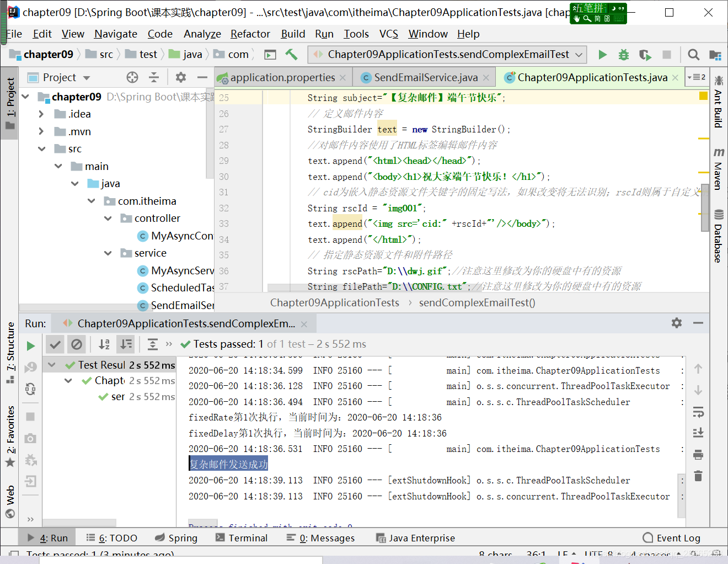Rerun failed tests in Run panel
This screenshot has height=564, width=728.
click(31, 367)
